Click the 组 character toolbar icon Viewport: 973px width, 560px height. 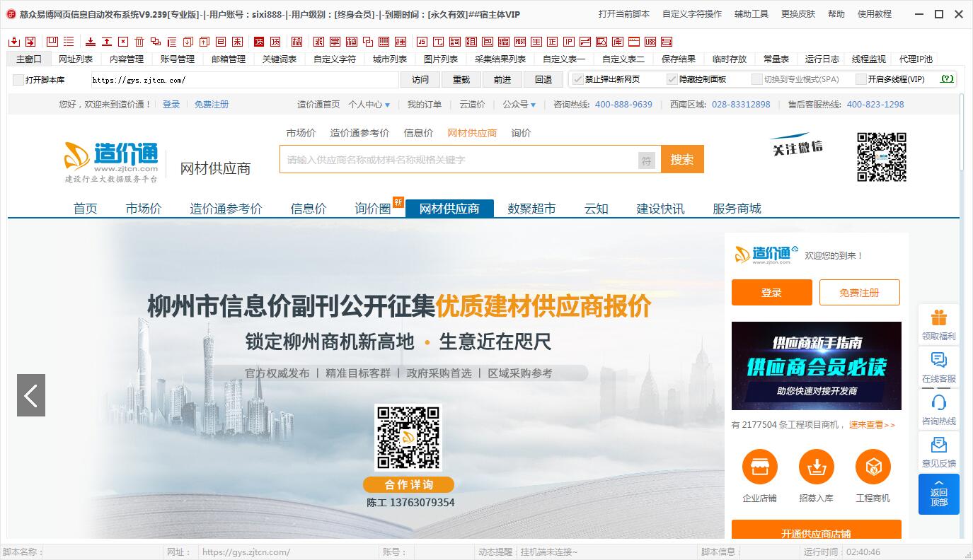[471, 42]
